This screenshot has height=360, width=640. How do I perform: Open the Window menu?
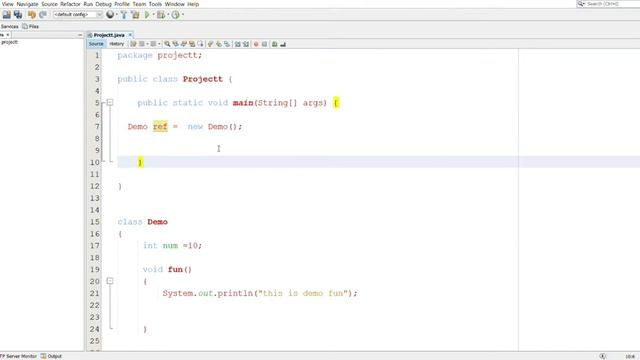pos(175,4)
